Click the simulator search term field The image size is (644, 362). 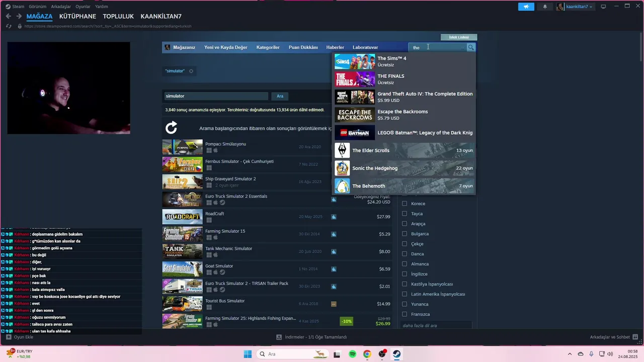(x=216, y=96)
